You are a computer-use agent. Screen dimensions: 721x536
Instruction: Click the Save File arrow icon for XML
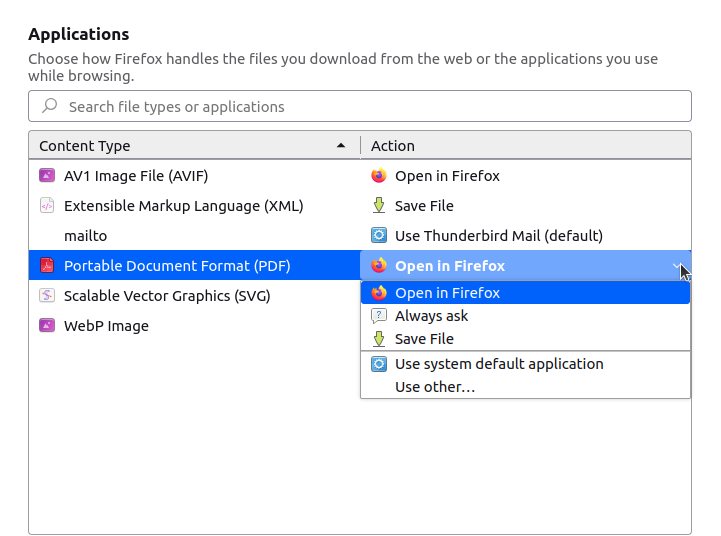pos(379,206)
